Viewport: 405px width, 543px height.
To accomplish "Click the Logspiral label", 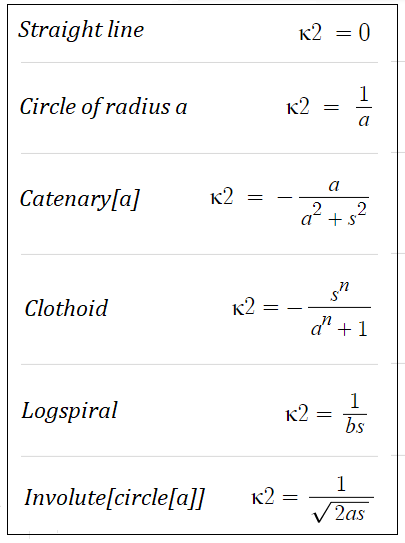I will [70, 411].
